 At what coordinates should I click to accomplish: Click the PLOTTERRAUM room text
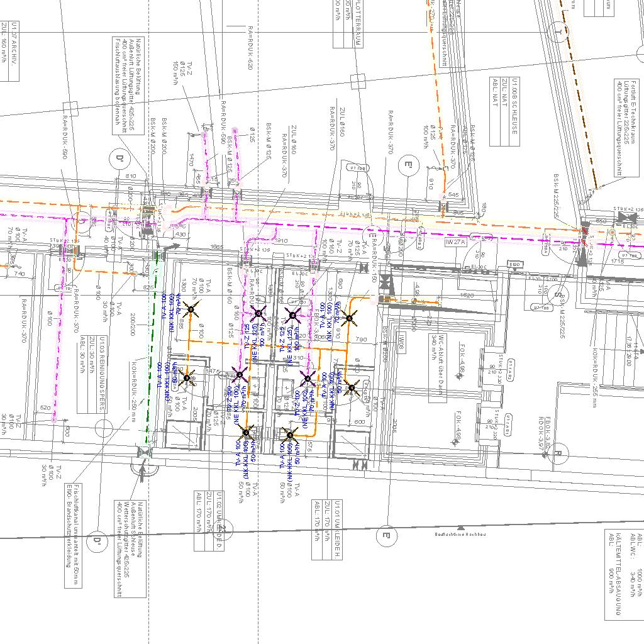357,23
